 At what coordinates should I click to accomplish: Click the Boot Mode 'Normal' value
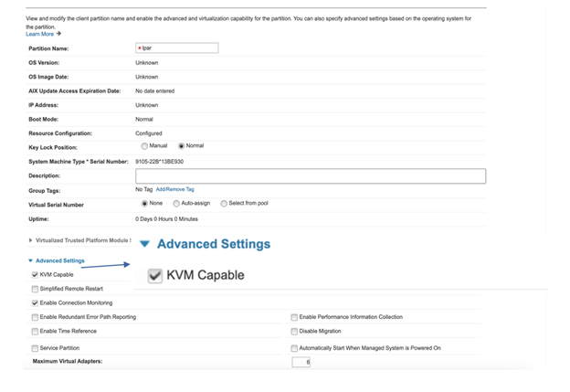pos(144,120)
